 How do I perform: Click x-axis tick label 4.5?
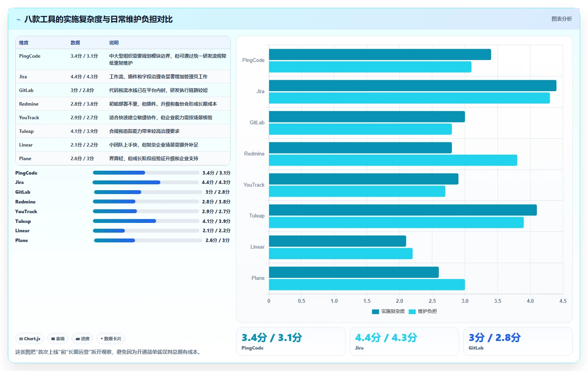[563, 301]
